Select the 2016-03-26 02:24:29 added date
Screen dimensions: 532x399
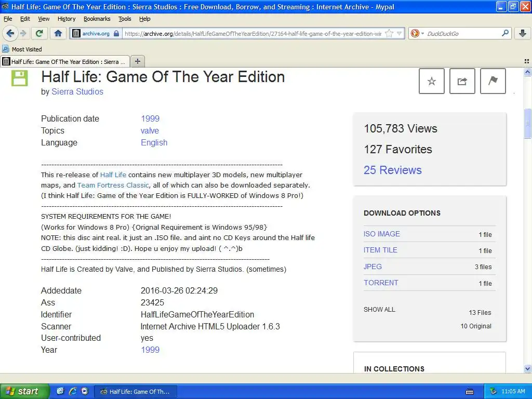[179, 291]
